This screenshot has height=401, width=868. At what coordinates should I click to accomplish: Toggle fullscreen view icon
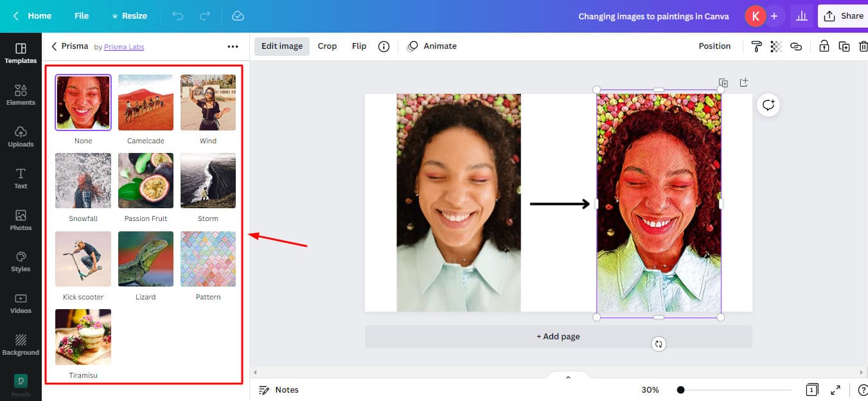[835, 390]
